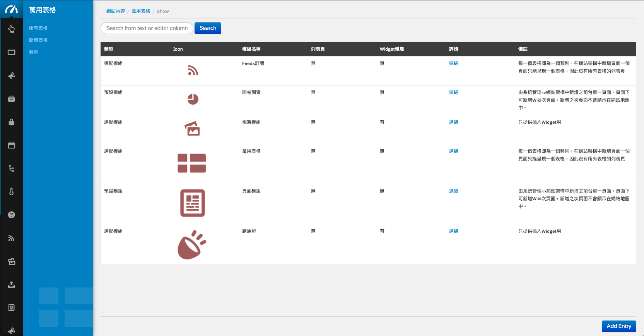The width and height of the screenshot is (644, 336).
Task: Open 所有表格 in the side menu
Action: point(38,28)
